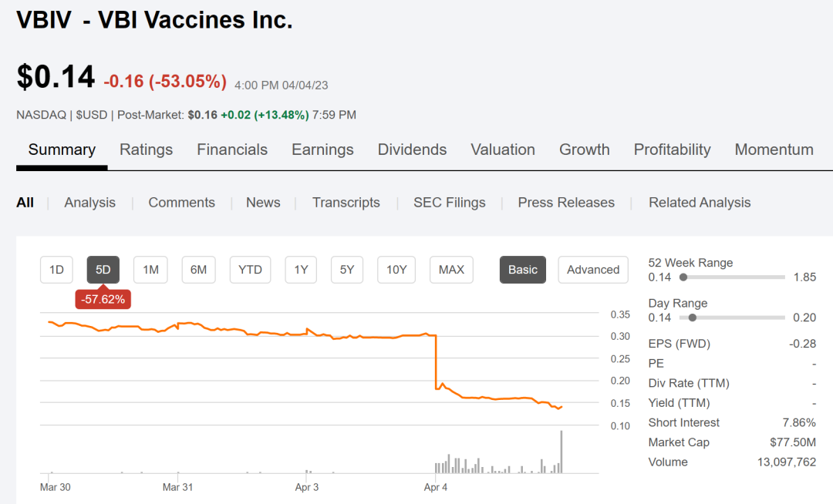
Task: Click the -57.62% change badge
Action: [x=103, y=299]
